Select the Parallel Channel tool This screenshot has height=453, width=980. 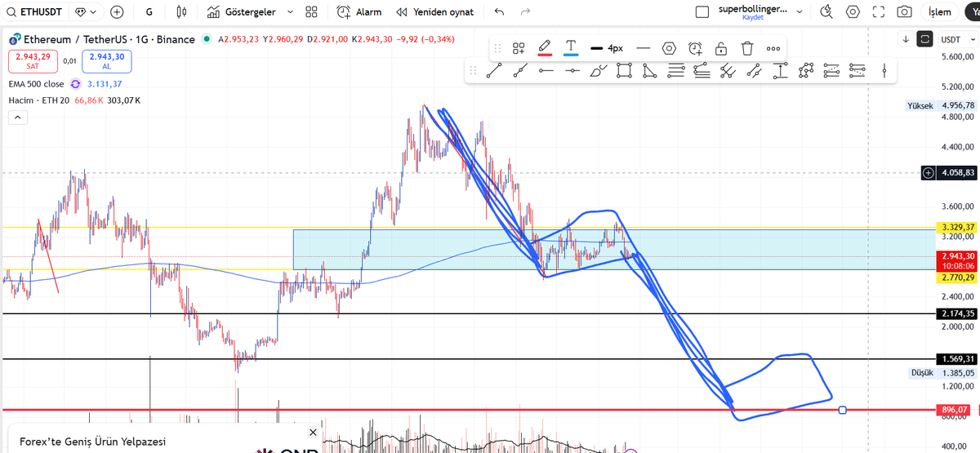755,71
